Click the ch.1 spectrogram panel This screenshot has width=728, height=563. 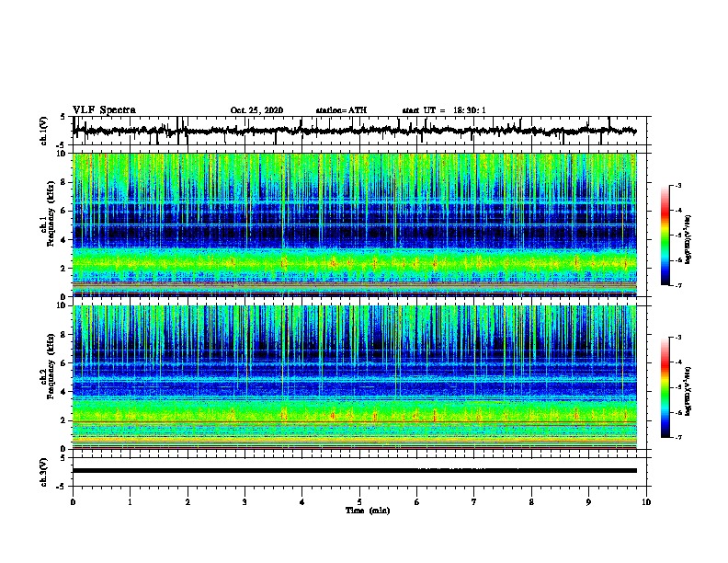(355, 224)
